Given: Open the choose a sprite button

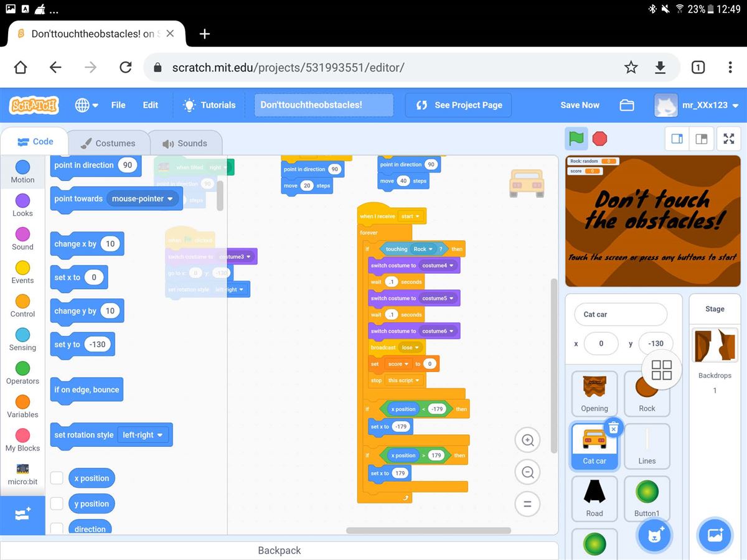Looking at the screenshot, I should pyautogui.click(x=654, y=535).
